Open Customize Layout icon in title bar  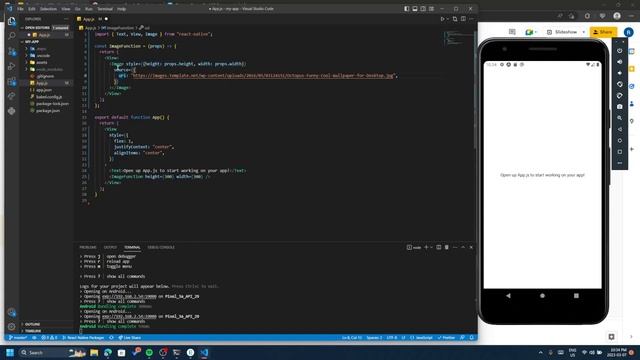431,9
